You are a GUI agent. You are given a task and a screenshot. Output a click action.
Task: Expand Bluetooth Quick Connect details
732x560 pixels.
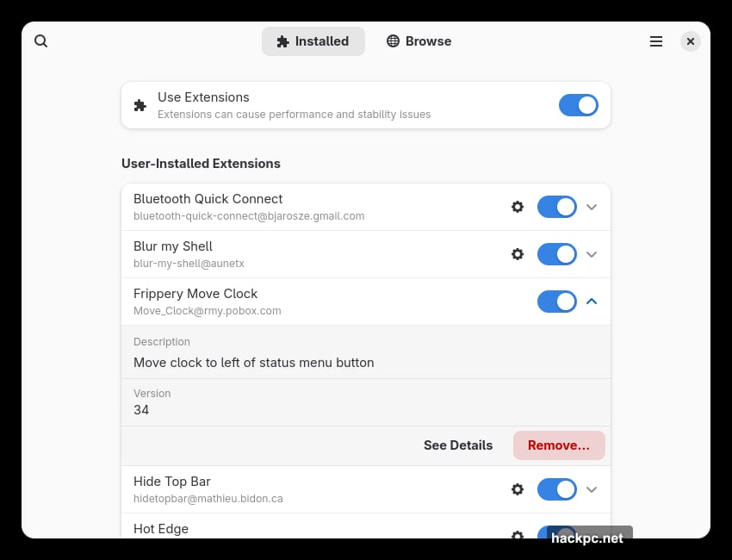(592, 207)
